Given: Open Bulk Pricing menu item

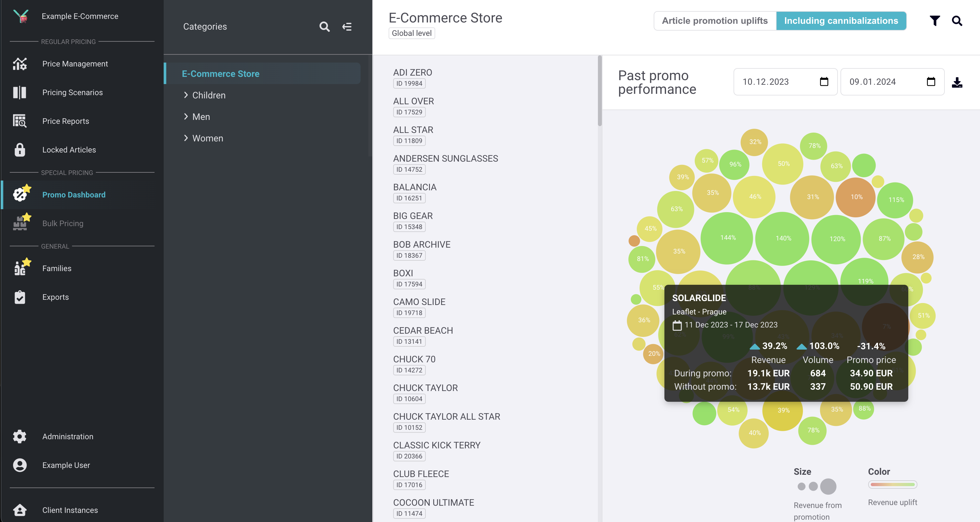Looking at the screenshot, I should pyautogui.click(x=63, y=223).
